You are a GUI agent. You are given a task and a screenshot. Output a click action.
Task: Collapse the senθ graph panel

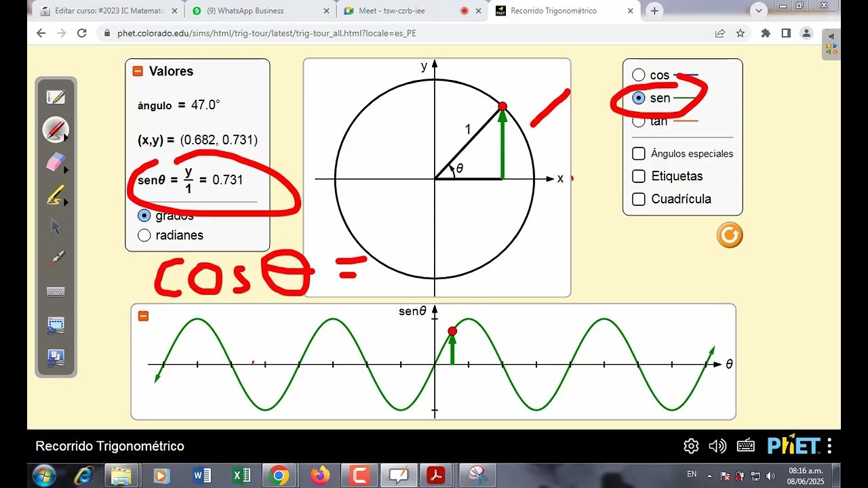[x=143, y=316]
